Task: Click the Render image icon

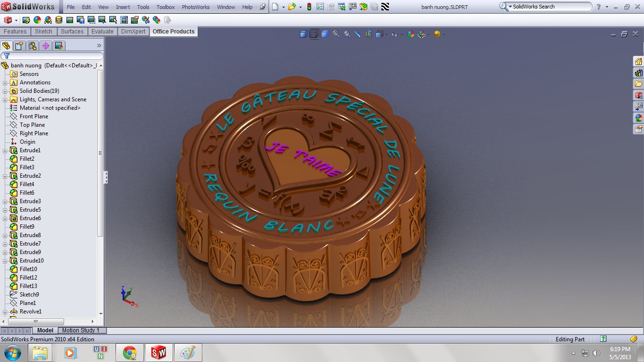Action: click(70, 20)
